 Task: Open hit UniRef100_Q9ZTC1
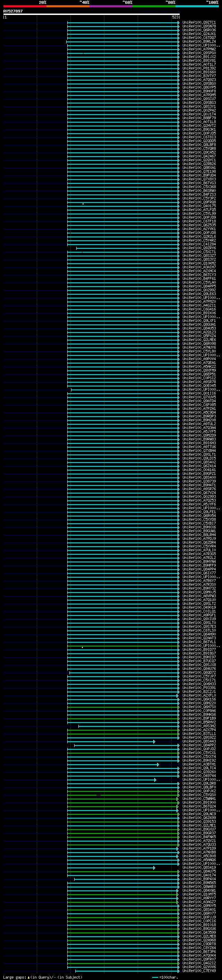click(x=199, y=23)
